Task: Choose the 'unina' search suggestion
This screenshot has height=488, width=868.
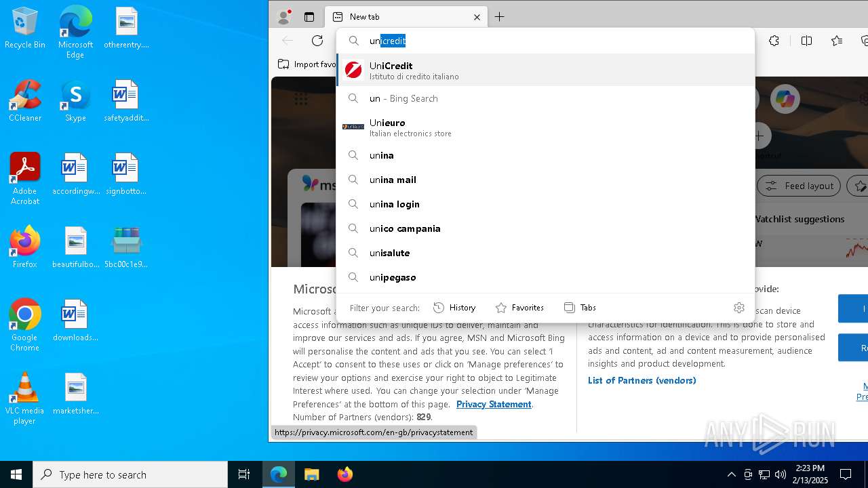Action: (x=546, y=156)
